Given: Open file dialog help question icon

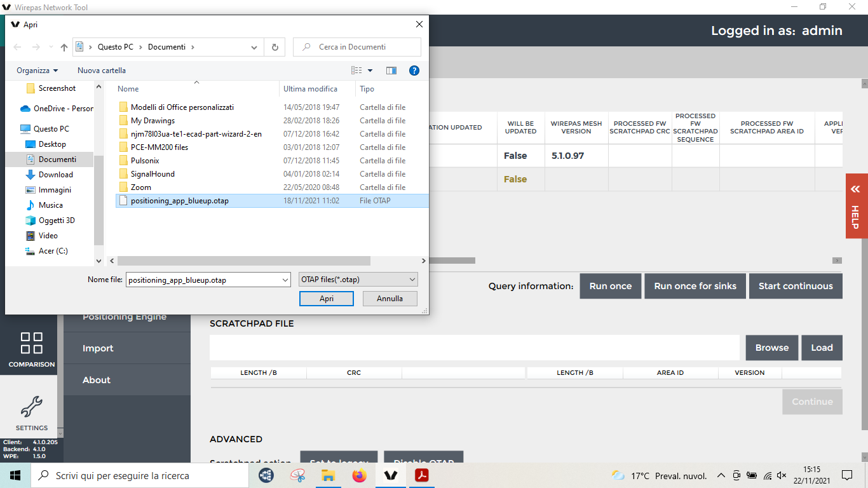Looking at the screenshot, I should [x=414, y=71].
